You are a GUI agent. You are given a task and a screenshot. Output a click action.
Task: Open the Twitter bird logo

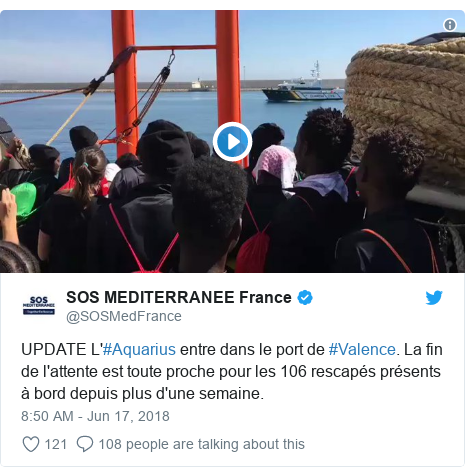pyautogui.click(x=434, y=297)
